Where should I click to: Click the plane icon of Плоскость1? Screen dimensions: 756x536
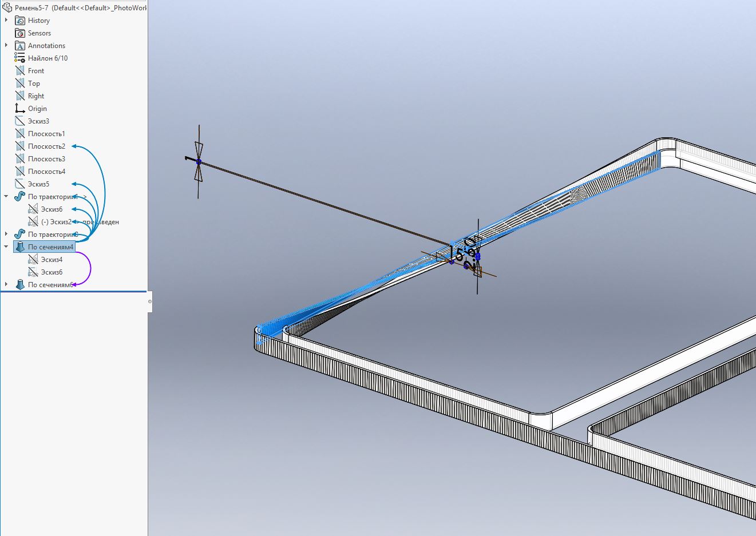click(20, 134)
